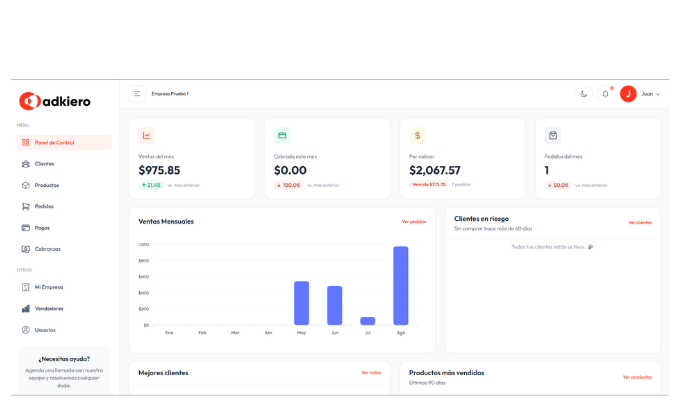Toggle dark mode with moon icon
Viewport: 680px width, 400px height.
click(x=584, y=94)
